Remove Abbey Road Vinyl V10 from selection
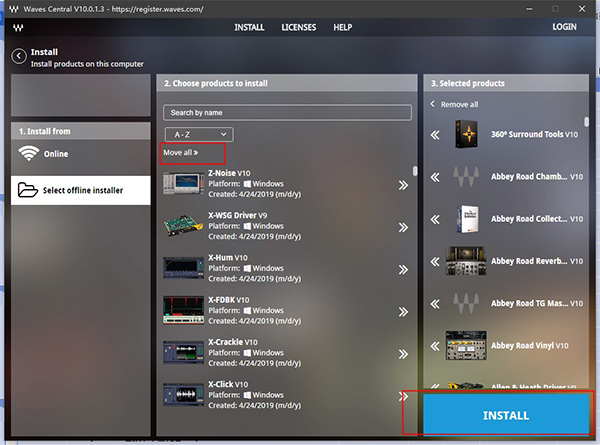The height and width of the screenshot is (445, 600). click(x=435, y=346)
